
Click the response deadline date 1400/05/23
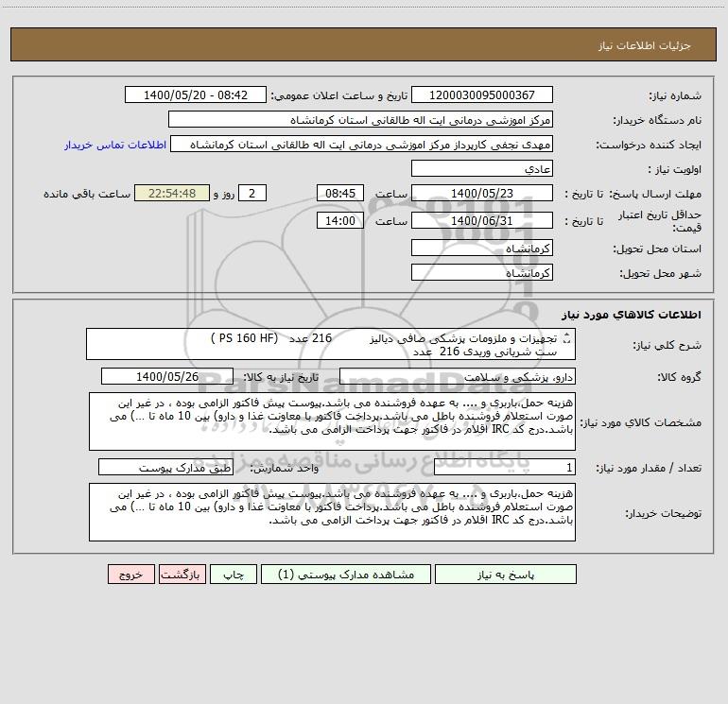482,193
